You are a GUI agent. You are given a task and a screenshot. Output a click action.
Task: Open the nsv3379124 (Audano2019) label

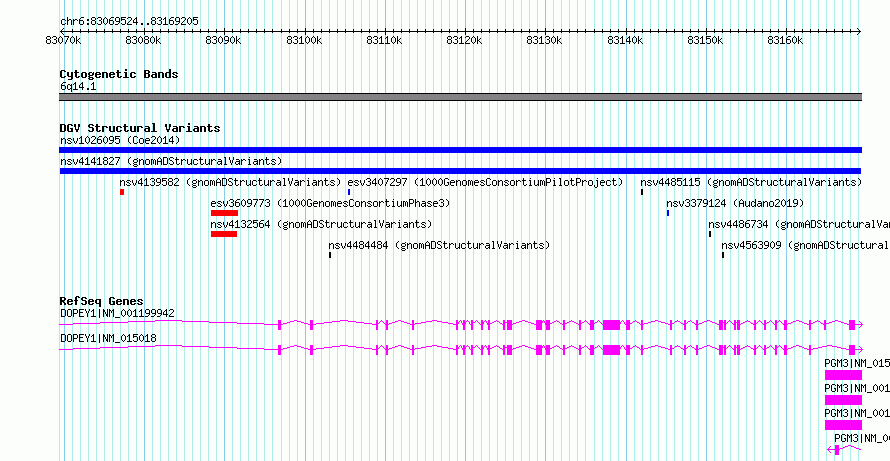735,203
